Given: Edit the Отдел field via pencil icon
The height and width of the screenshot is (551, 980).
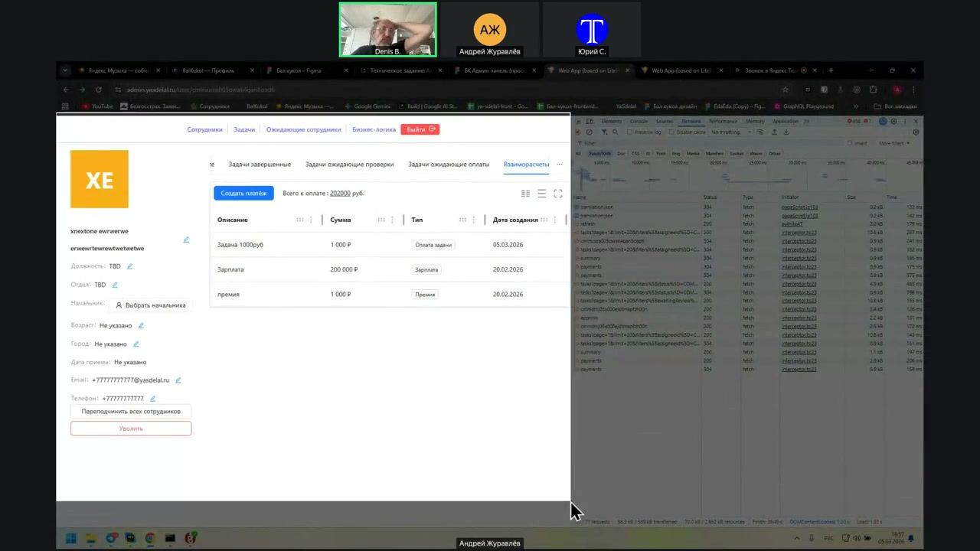Looking at the screenshot, I should 115,285.
